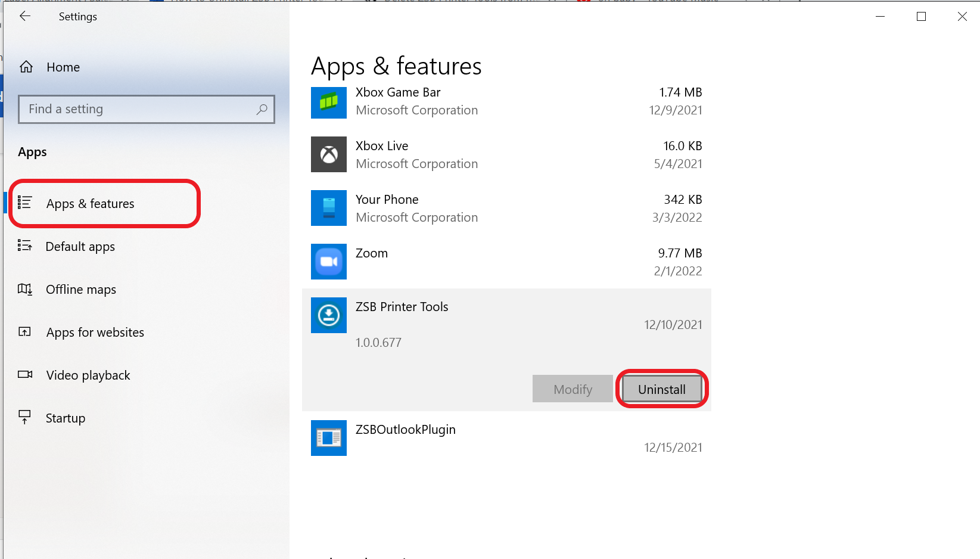Click the Xbox Live app icon
The image size is (980, 559).
(328, 154)
